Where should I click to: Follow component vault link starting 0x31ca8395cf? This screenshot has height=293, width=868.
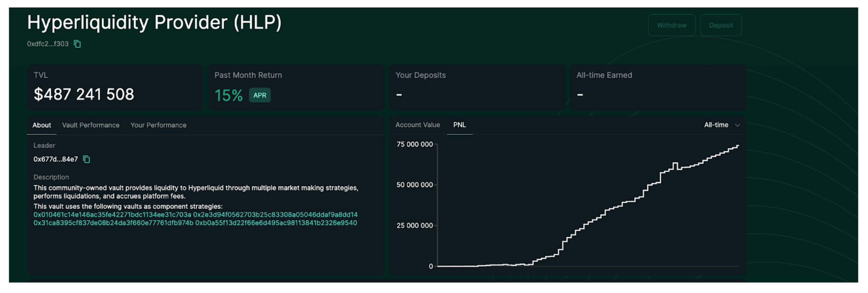pos(113,223)
